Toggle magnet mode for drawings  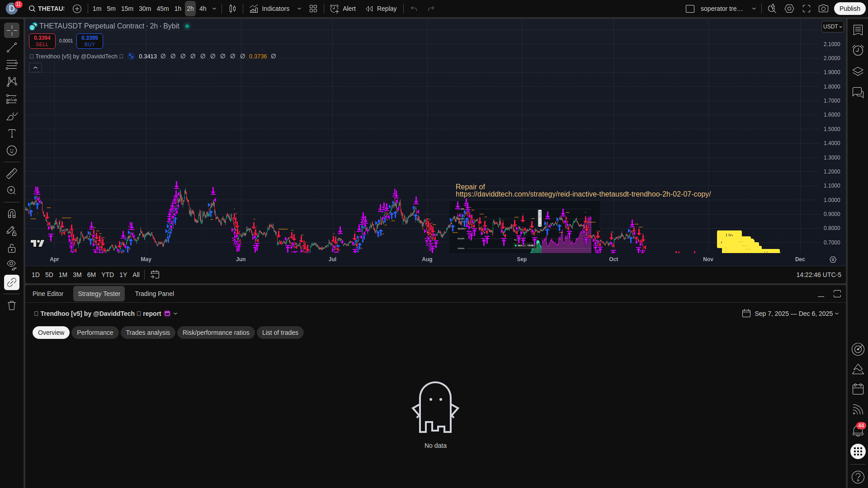(x=12, y=213)
